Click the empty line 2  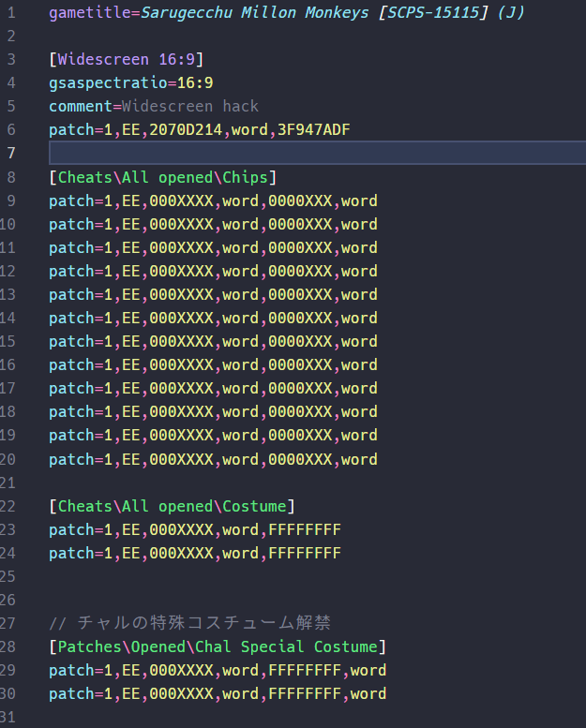point(317,37)
